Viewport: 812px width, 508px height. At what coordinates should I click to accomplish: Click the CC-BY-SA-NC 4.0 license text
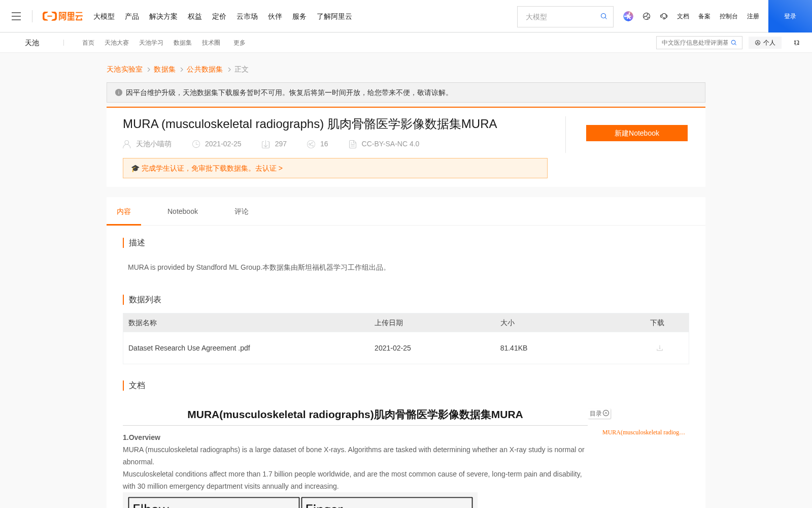(x=390, y=144)
